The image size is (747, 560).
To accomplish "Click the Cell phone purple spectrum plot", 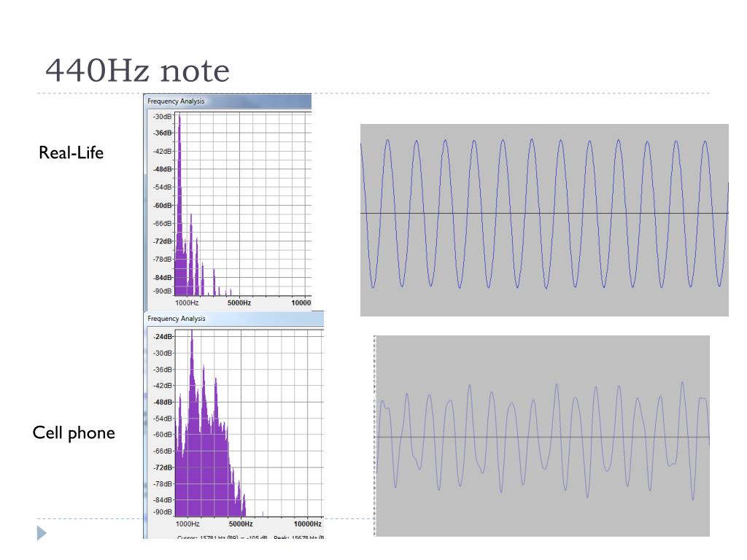I will [249, 424].
